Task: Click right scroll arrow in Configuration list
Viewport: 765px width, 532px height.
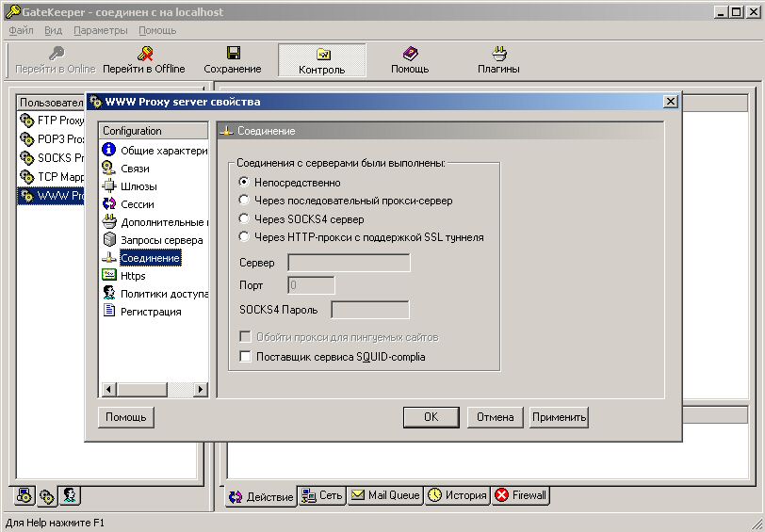Action: (x=200, y=389)
